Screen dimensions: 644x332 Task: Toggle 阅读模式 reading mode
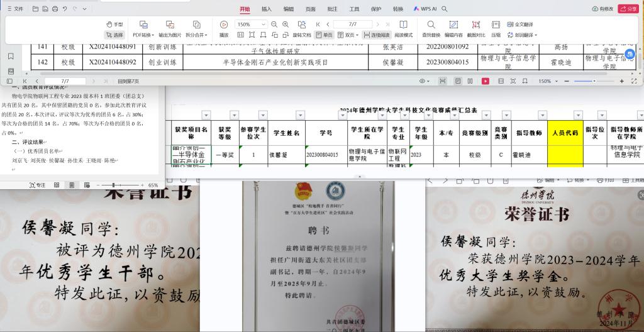click(x=403, y=29)
